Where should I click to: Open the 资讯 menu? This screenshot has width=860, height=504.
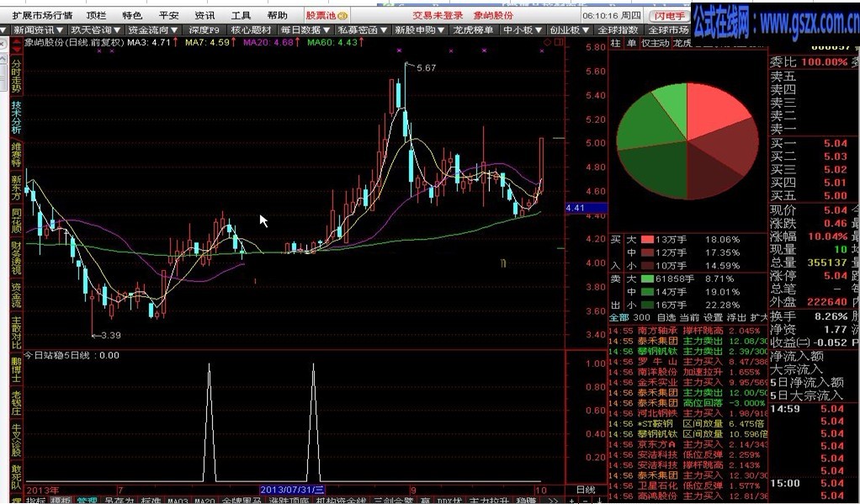click(204, 15)
